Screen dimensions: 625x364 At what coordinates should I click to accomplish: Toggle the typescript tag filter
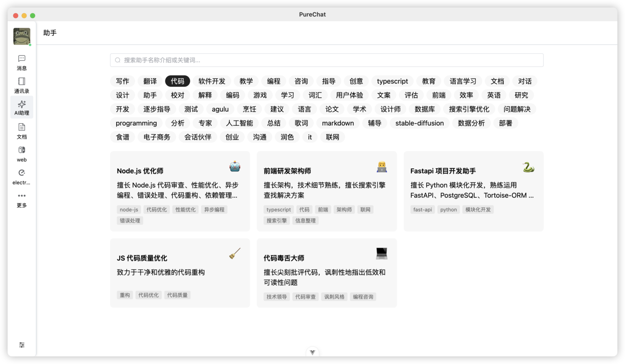pyautogui.click(x=392, y=81)
